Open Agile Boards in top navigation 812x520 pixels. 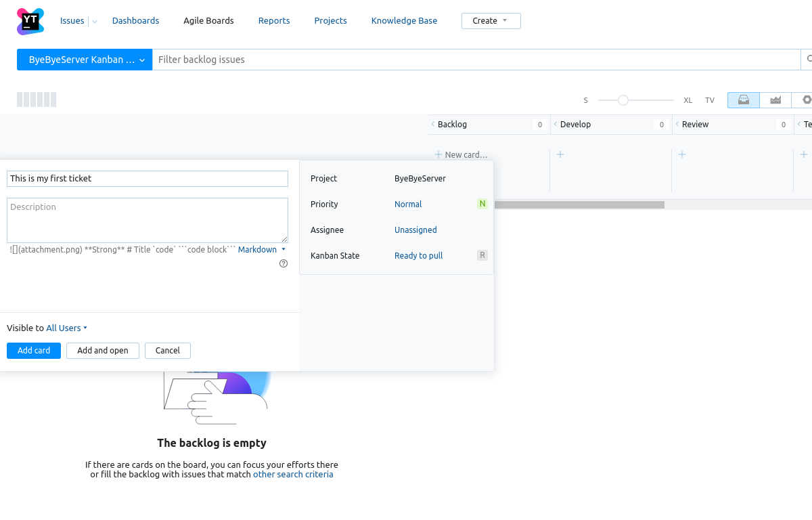(x=209, y=21)
